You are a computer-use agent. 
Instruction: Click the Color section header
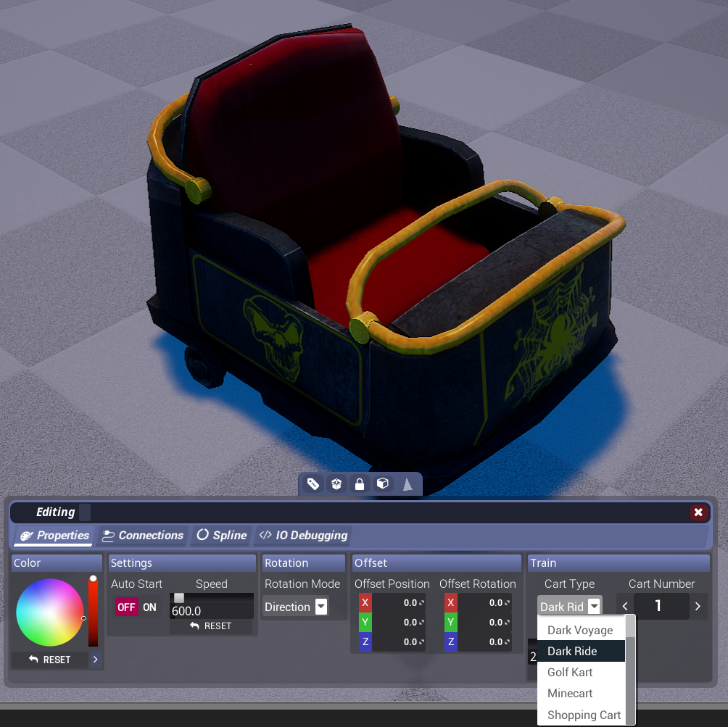point(57,563)
